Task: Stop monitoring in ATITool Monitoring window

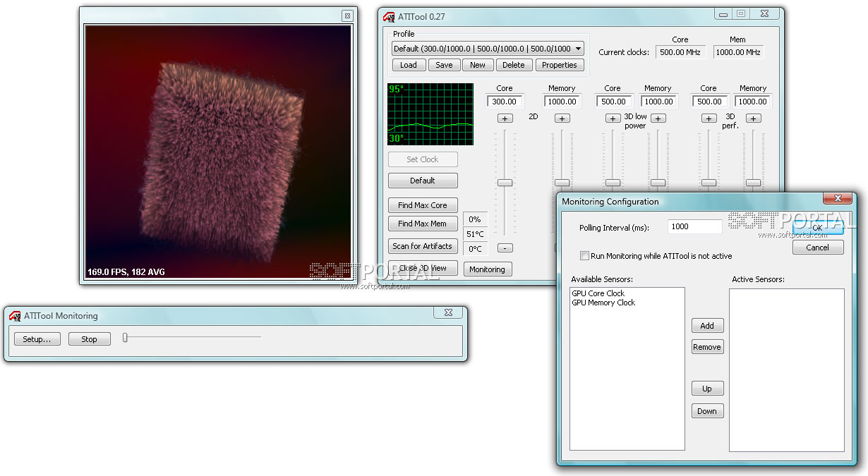Action: coord(90,339)
